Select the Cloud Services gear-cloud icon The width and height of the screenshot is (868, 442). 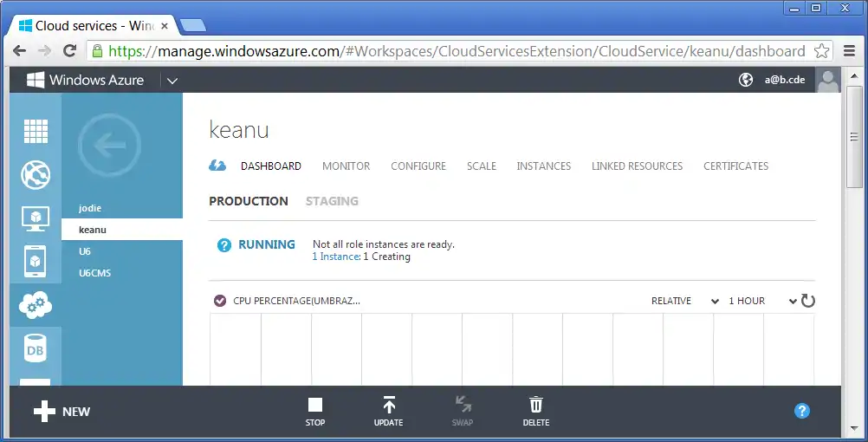(x=36, y=305)
